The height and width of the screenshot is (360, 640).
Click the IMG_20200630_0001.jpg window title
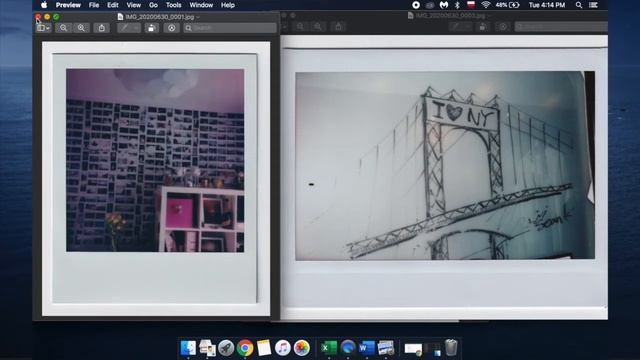point(160,17)
